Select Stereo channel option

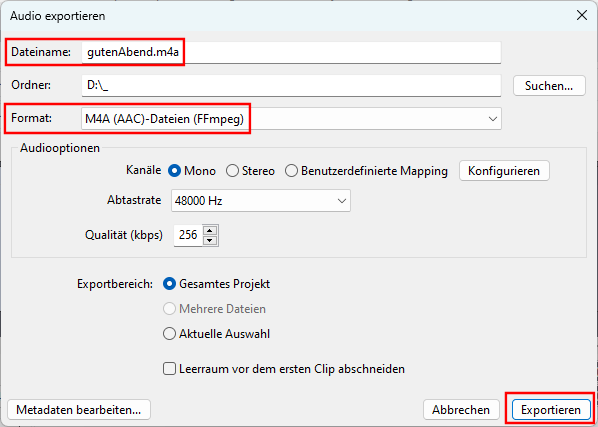coord(232,171)
